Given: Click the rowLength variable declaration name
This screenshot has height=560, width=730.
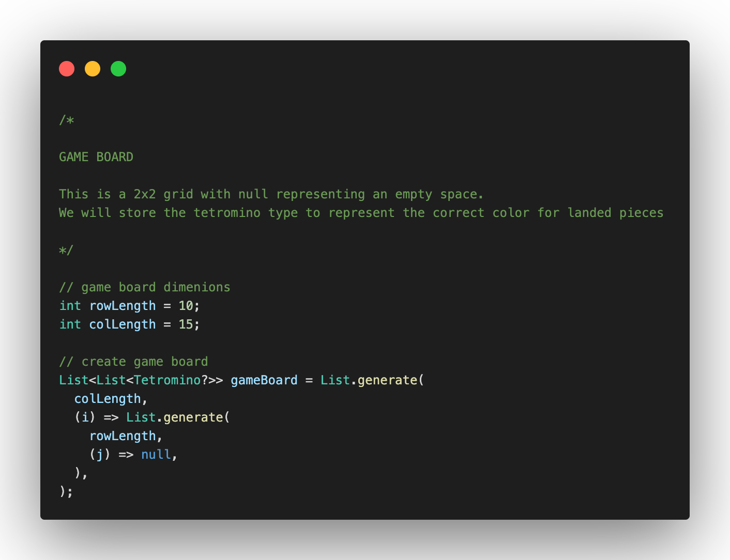Looking at the screenshot, I should (123, 306).
